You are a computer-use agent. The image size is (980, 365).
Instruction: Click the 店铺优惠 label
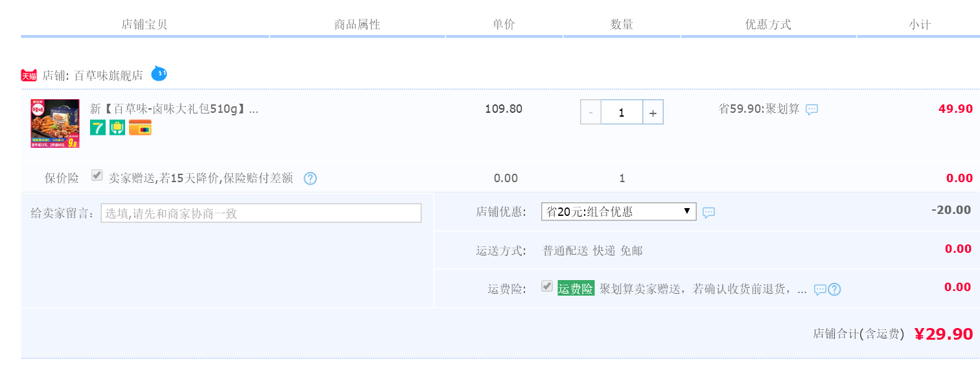(x=501, y=212)
